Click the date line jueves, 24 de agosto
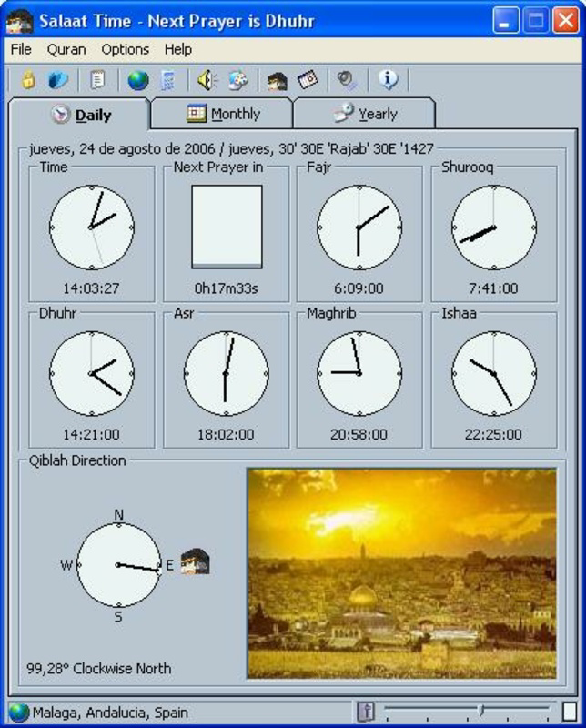 pos(231,148)
